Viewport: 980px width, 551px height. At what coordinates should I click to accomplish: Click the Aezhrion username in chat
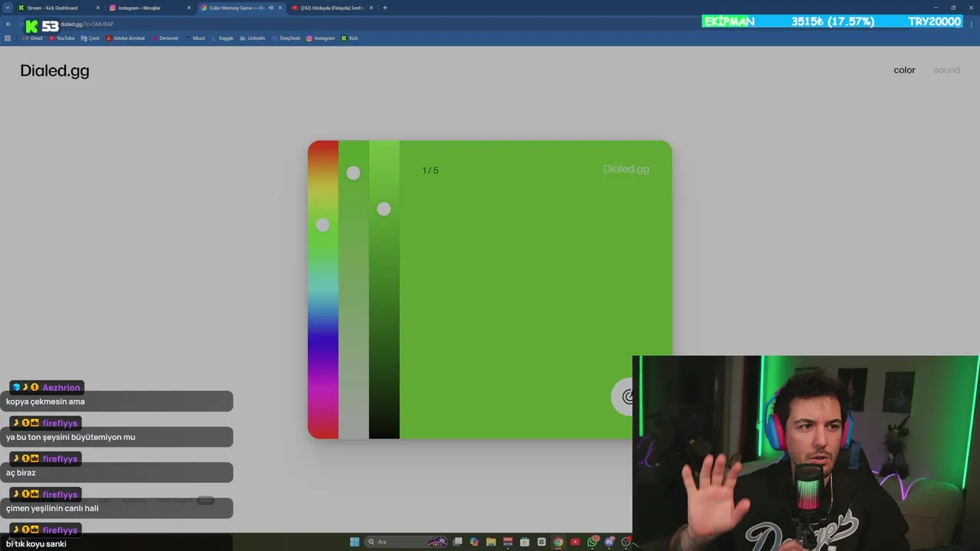(61, 387)
